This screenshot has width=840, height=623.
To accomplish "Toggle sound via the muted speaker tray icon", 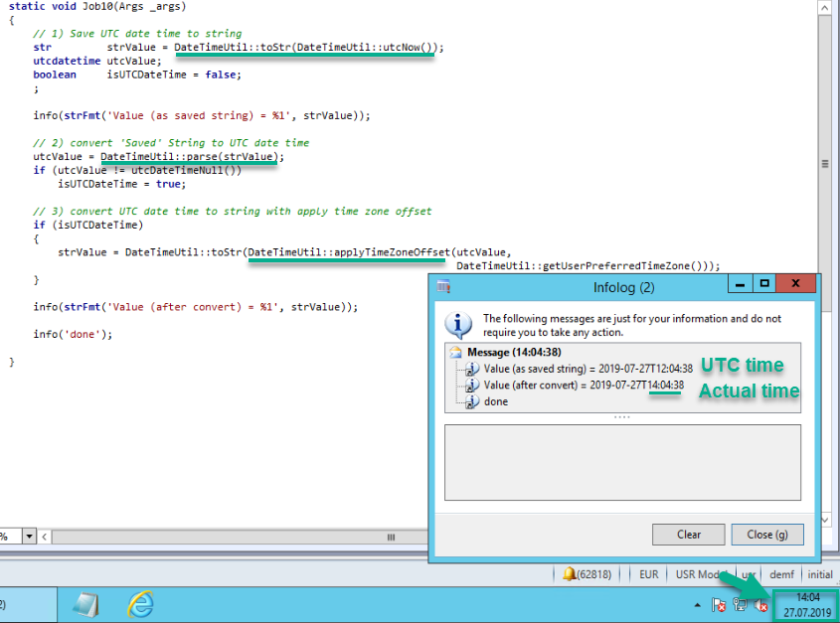I will [x=759, y=604].
